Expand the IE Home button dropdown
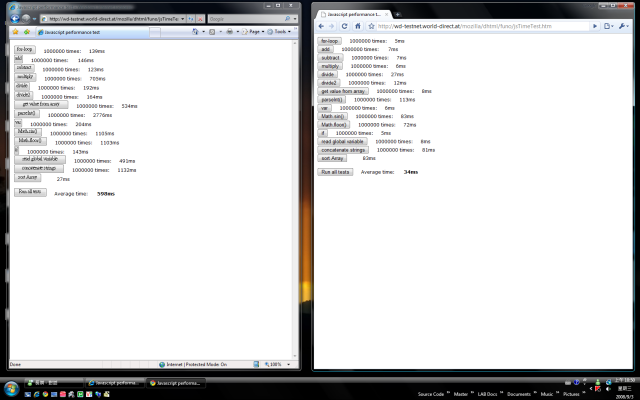Image resolution: width=640 pixels, height=400 pixels. (203, 31)
